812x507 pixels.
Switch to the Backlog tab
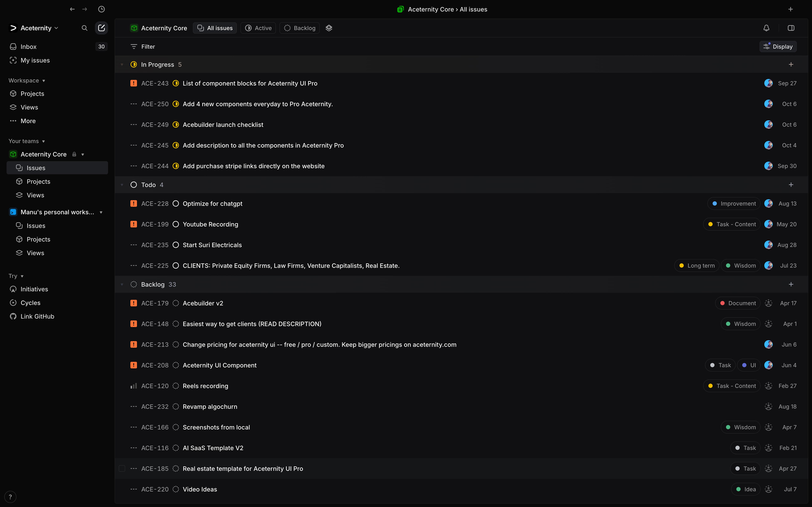299,28
